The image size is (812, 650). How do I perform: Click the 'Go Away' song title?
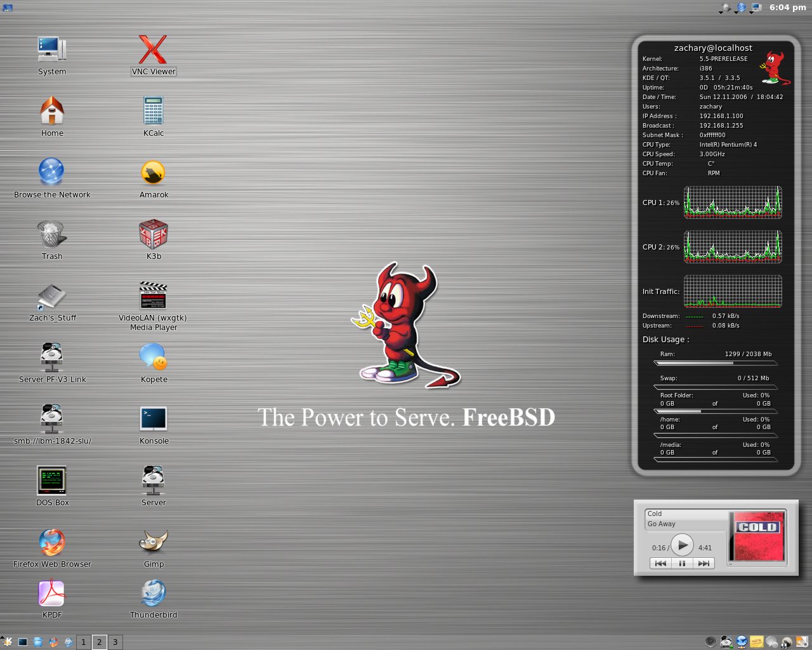click(x=661, y=524)
